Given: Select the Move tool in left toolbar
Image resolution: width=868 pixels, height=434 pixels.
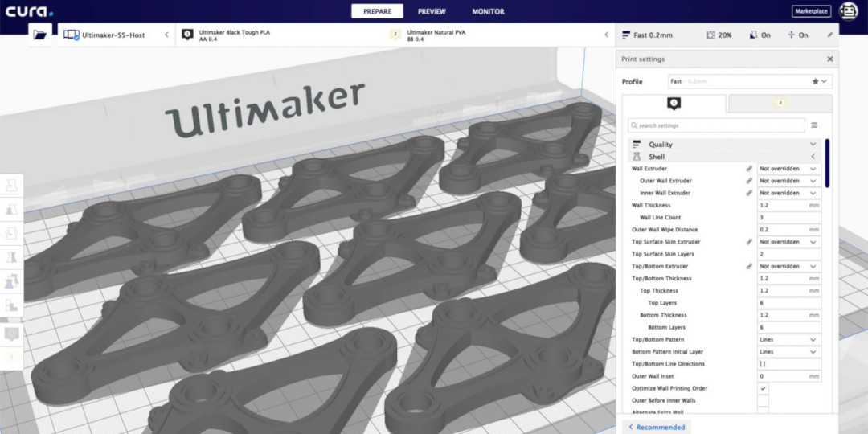Looking at the screenshot, I should [x=11, y=186].
